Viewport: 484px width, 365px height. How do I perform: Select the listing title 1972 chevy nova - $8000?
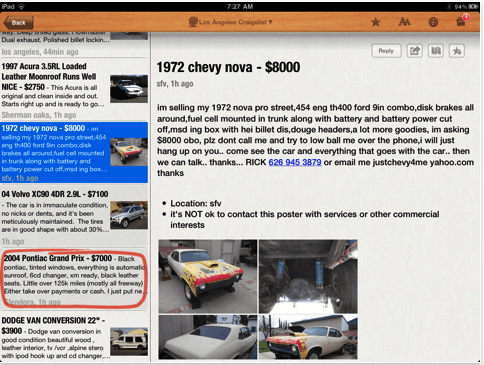pos(228,67)
